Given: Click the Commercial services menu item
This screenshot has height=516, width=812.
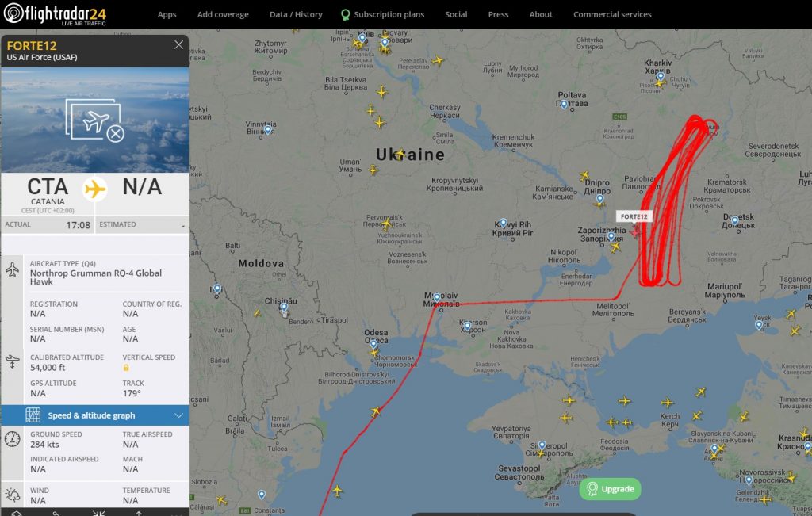Looking at the screenshot, I should pyautogui.click(x=612, y=14).
